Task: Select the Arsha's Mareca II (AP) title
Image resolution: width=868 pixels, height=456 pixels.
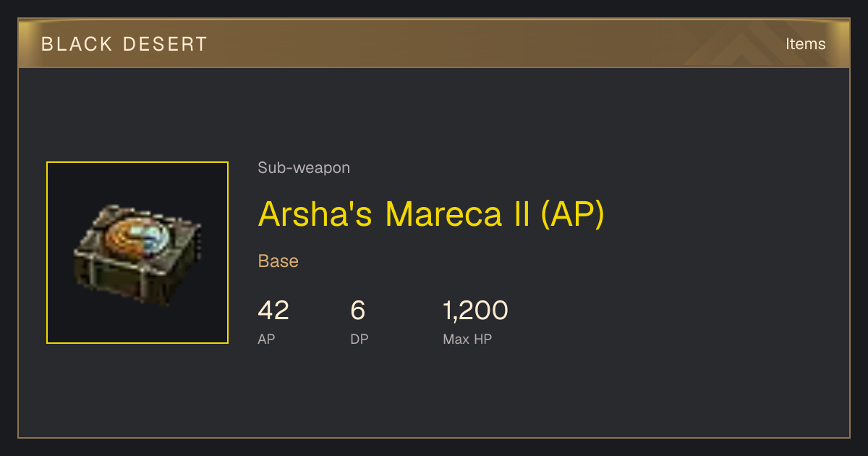Action: (431, 214)
